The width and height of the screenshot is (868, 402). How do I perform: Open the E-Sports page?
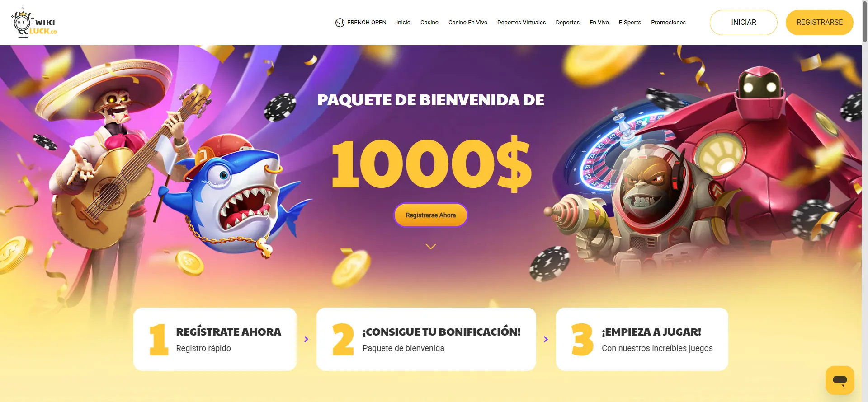pos(630,23)
